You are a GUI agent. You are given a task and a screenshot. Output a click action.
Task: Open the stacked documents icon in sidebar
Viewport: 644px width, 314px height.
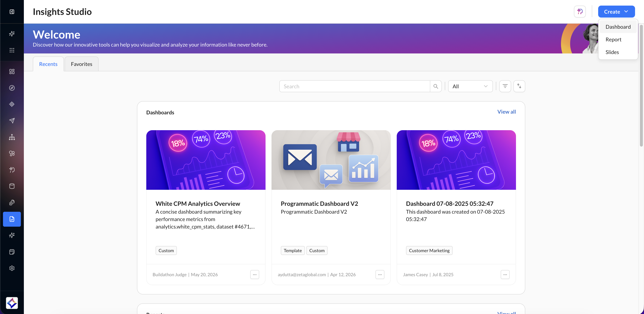click(12, 202)
